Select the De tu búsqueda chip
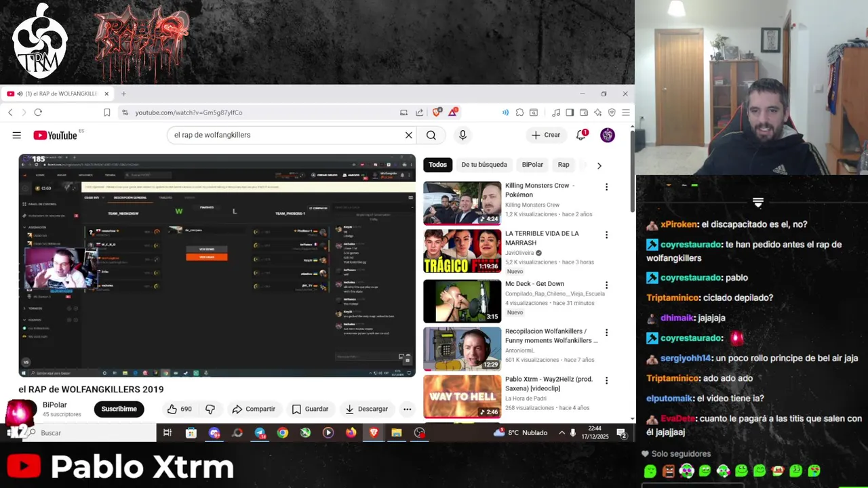The height and width of the screenshot is (488, 868). click(x=484, y=165)
